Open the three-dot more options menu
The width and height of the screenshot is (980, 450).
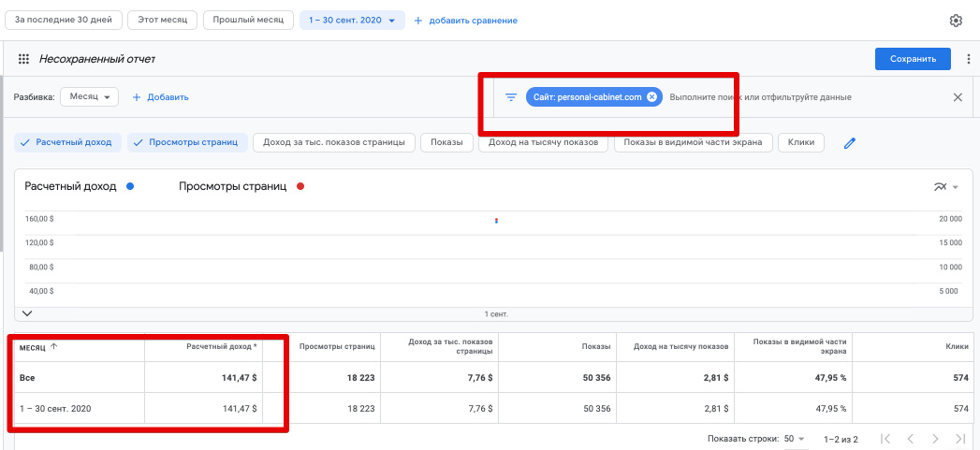968,59
